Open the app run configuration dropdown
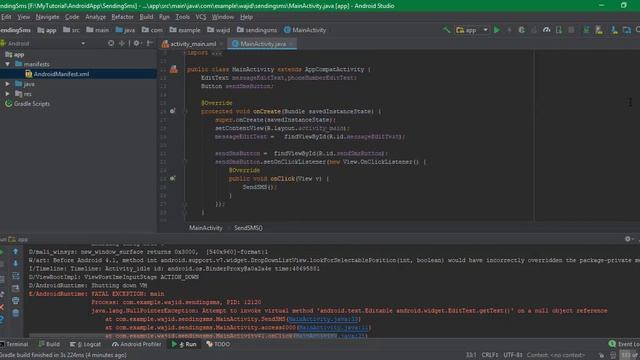The height and width of the screenshot is (360, 640). click(x=472, y=30)
